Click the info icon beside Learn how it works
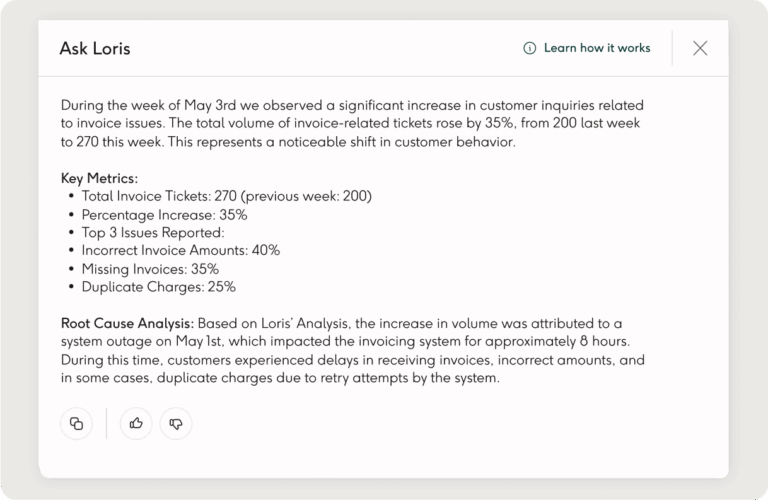The image size is (768, 500). [529, 48]
